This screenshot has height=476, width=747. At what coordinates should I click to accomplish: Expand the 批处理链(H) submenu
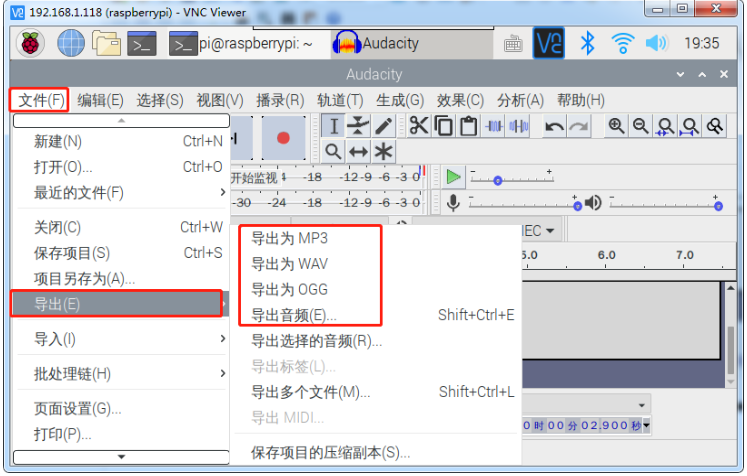click(120, 374)
